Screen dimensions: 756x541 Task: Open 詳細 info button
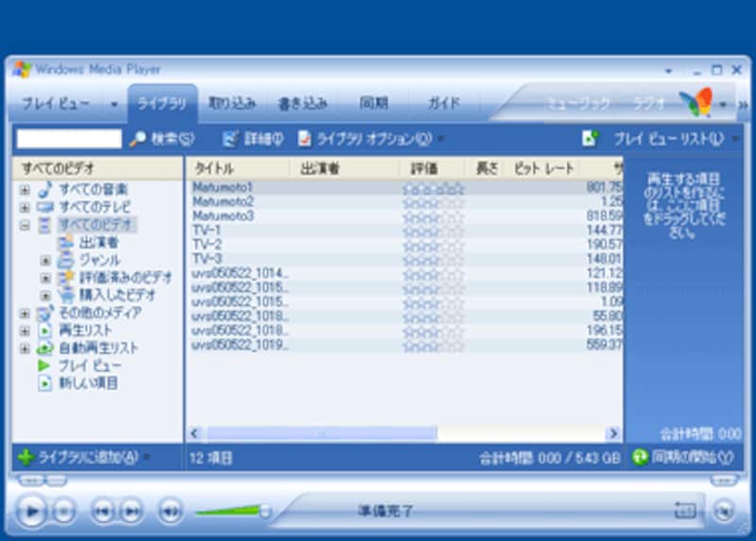pos(252,139)
